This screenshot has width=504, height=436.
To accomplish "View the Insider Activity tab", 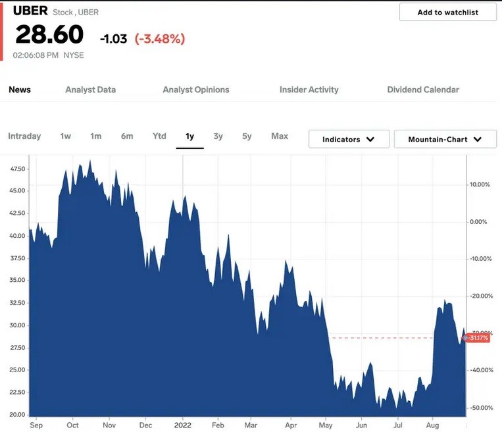I will click(x=309, y=90).
